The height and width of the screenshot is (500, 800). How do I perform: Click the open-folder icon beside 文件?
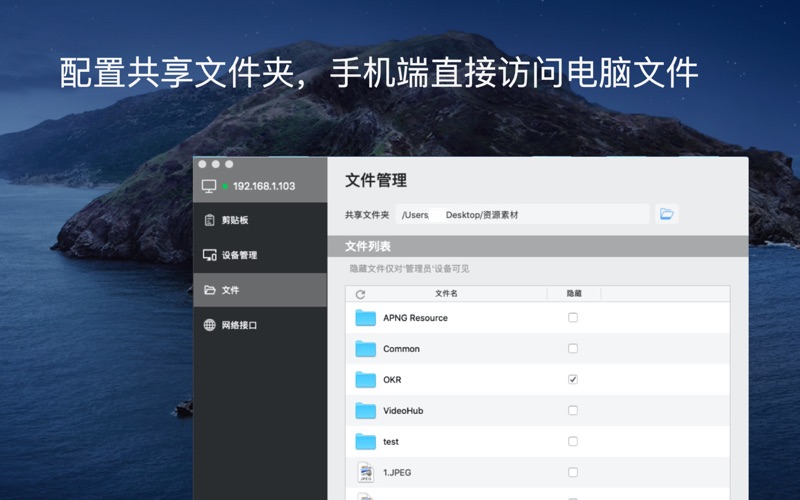pyautogui.click(x=209, y=290)
